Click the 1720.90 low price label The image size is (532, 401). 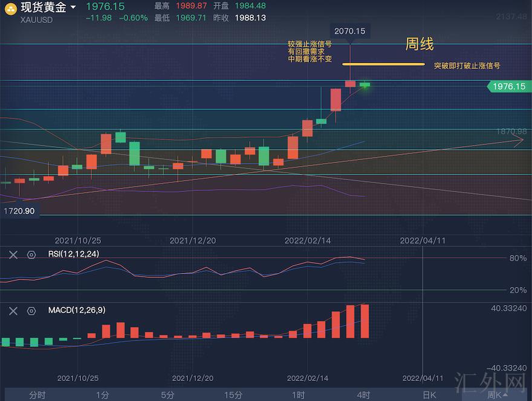pos(19,211)
